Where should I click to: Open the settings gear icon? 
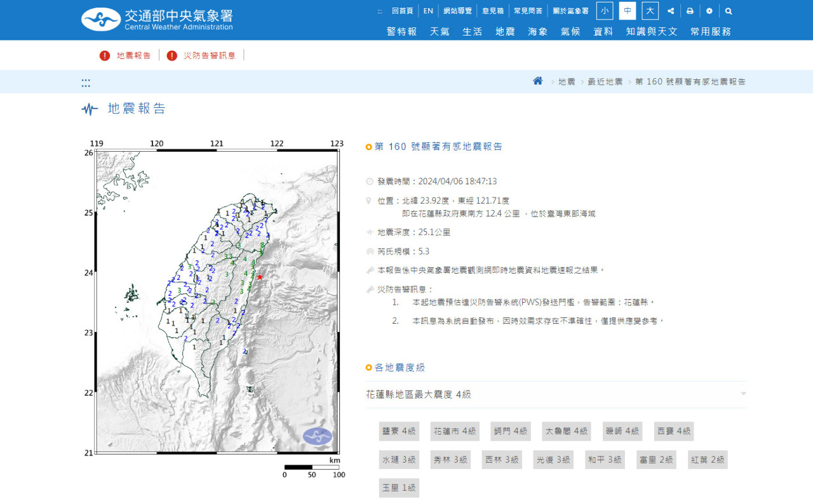(x=709, y=11)
